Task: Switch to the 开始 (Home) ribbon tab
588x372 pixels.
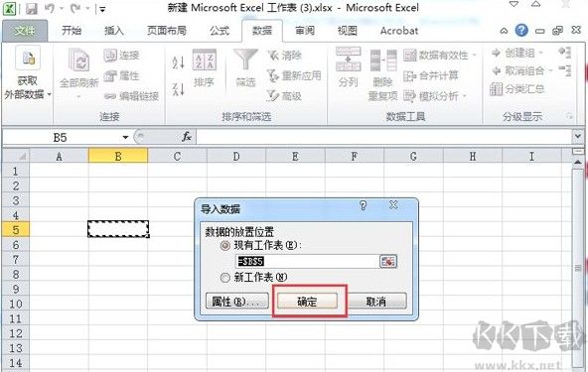Action: (x=72, y=31)
